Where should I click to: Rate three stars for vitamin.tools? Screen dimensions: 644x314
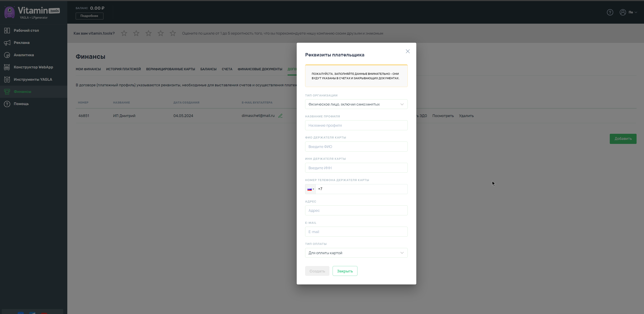point(148,33)
